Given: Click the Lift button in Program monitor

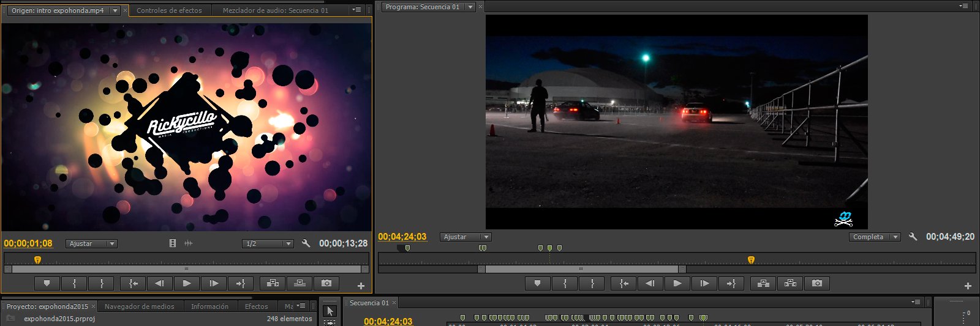Looking at the screenshot, I should point(763,283).
